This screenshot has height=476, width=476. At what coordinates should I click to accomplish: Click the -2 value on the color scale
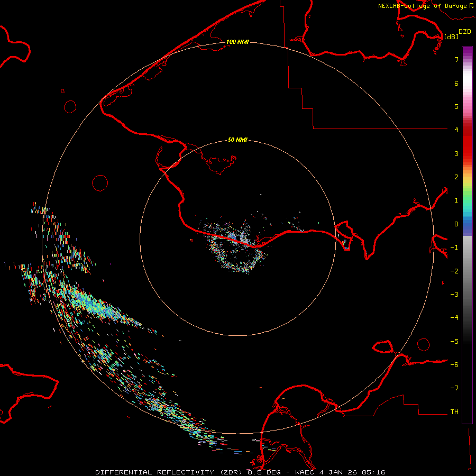[454, 271]
